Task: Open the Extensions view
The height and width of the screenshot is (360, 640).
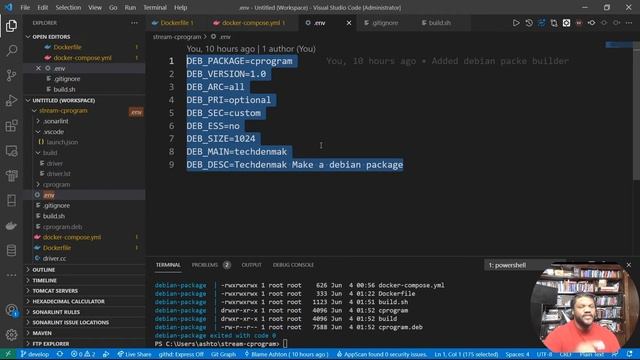Action: pos(11,126)
